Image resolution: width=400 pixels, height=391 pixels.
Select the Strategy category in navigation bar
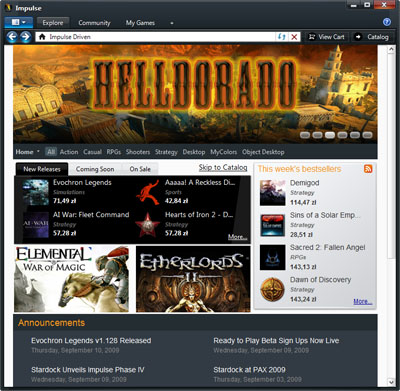(166, 152)
